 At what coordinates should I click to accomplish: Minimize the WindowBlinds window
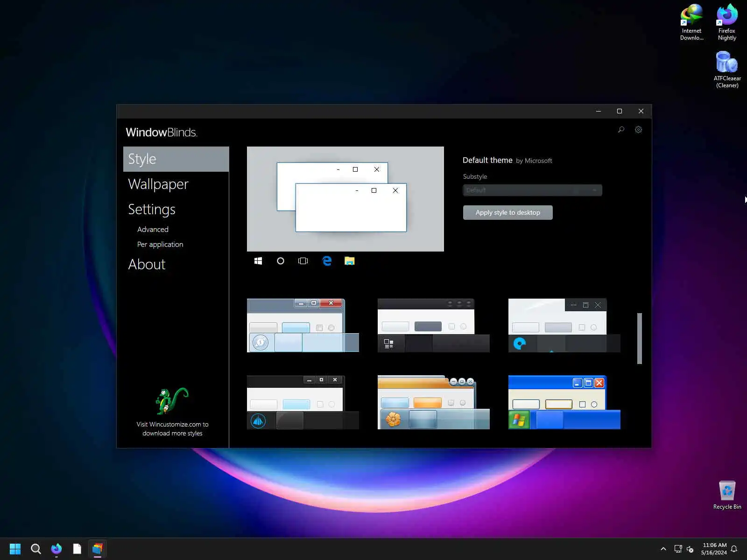click(598, 111)
